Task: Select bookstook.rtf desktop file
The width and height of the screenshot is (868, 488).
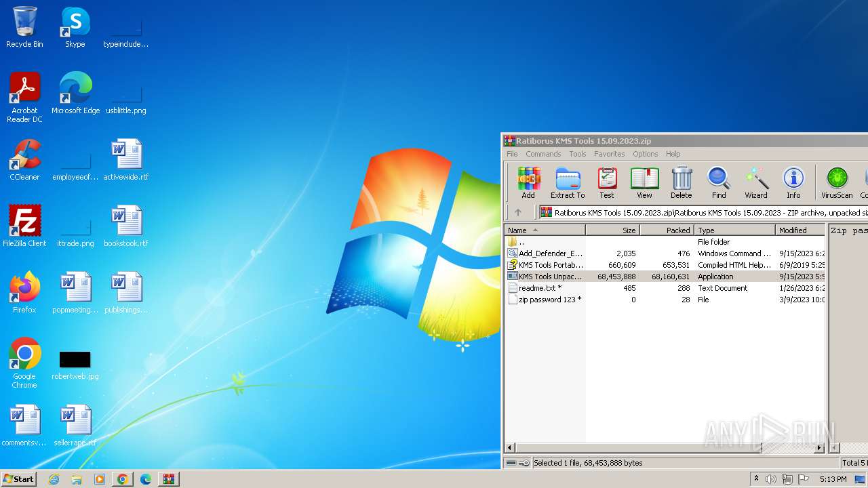Action: click(x=126, y=226)
